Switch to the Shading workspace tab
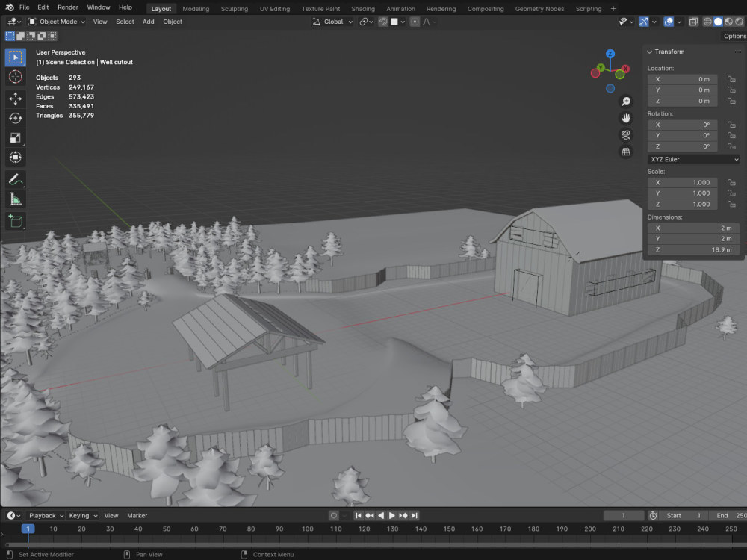 coord(363,8)
